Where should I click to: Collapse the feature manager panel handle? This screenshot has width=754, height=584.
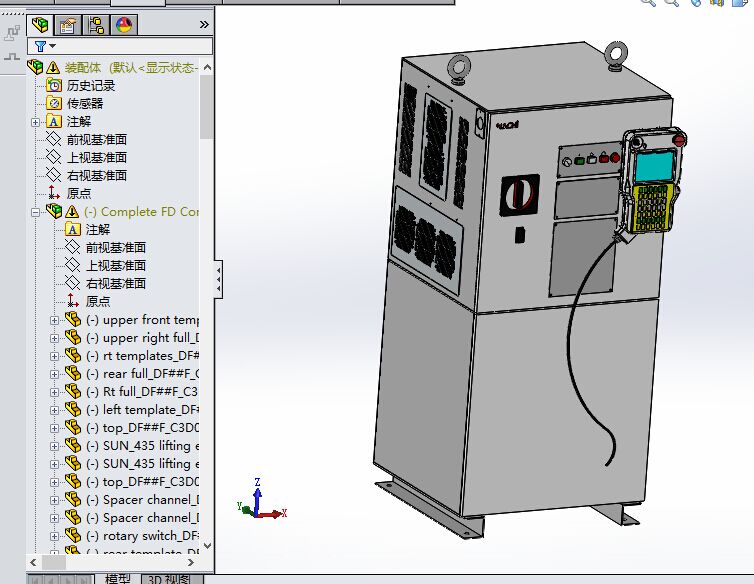219,279
